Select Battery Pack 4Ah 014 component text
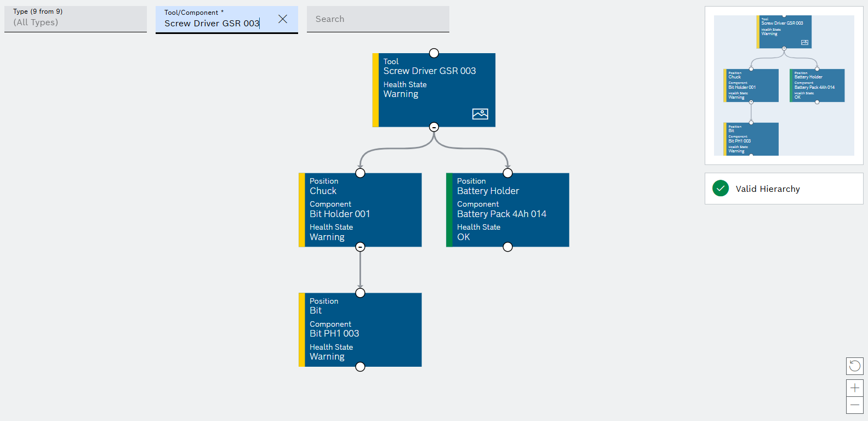 tap(501, 214)
